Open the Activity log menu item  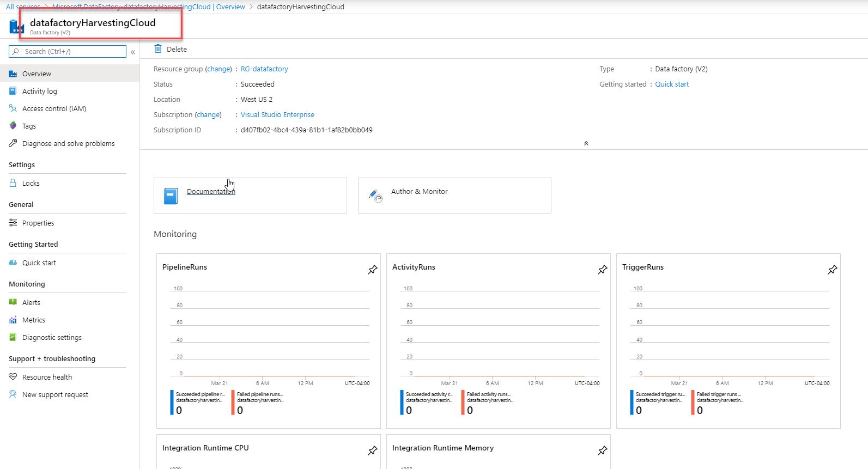point(70,91)
